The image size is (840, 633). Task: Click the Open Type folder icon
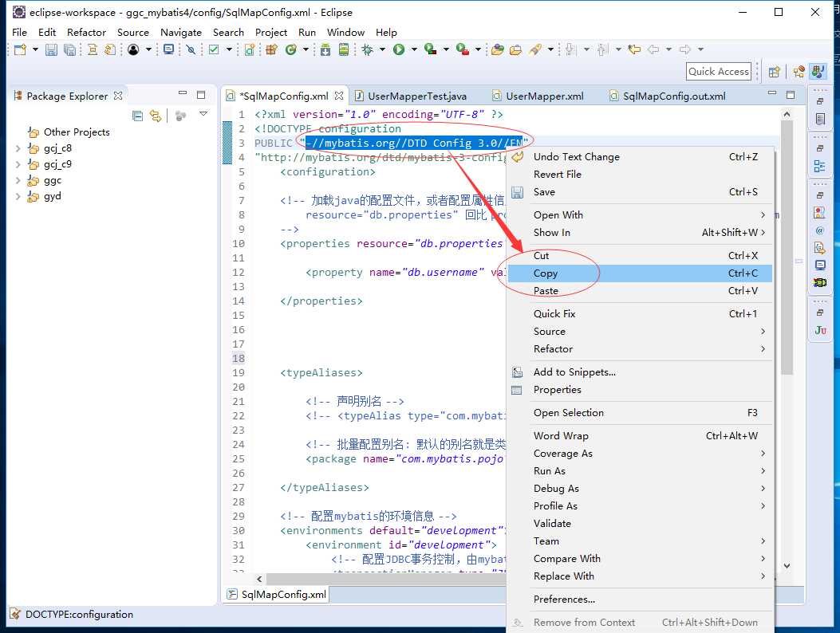[497, 49]
